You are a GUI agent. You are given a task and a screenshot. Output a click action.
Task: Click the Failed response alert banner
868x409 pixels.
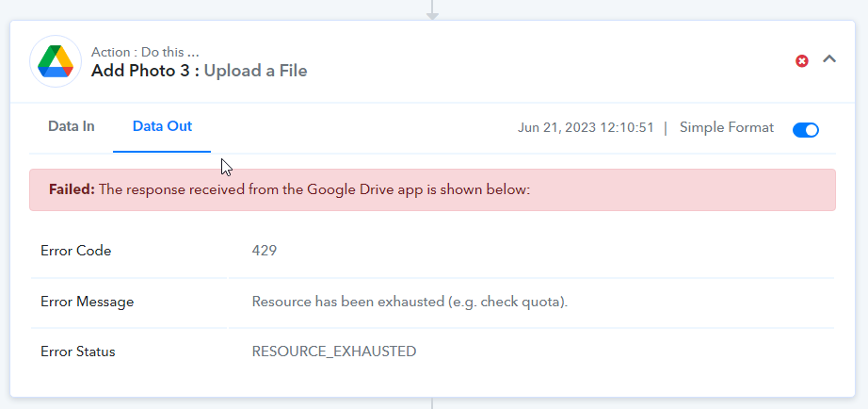(x=432, y=189)
